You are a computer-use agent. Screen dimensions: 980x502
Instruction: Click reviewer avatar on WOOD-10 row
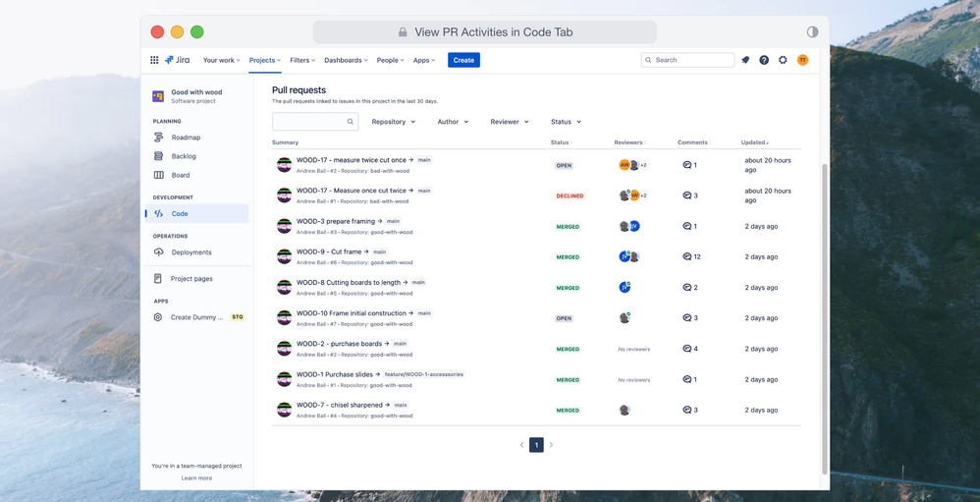tap(625, 317)
